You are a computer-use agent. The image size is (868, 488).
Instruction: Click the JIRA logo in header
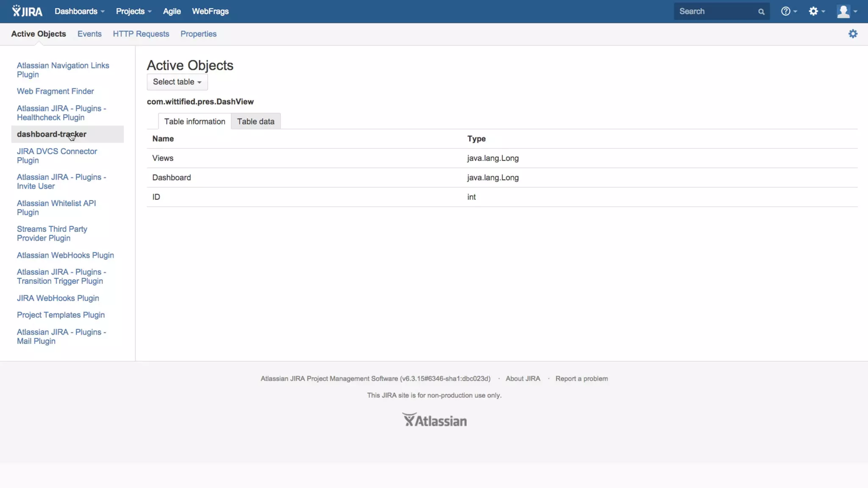tap(27, 11)
